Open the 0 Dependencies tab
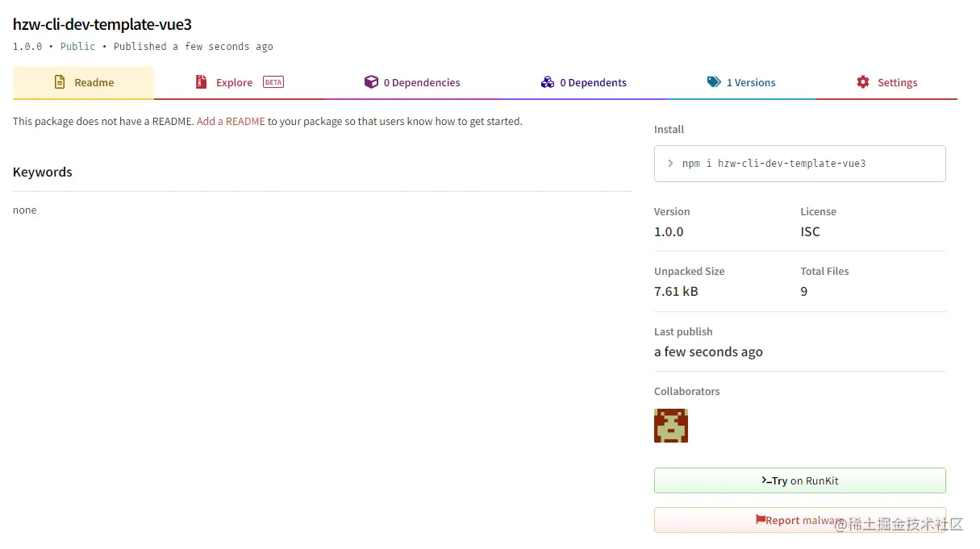This screenshot has width=980, height=549. (x=412, y=82)
